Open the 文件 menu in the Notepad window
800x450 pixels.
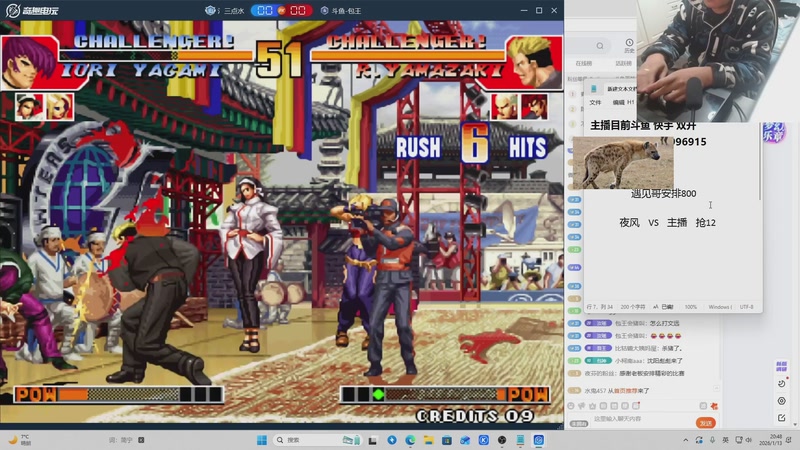point(595,103)
